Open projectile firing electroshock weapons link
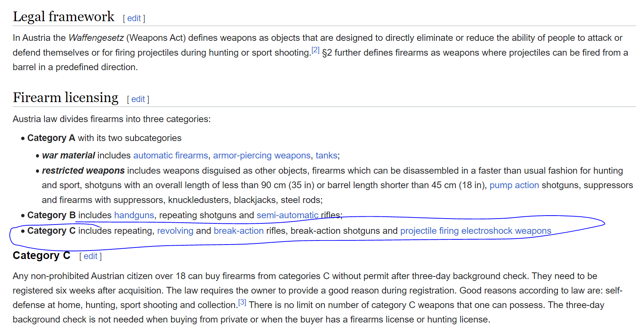Screen dimensions: 644x334 click(476, 231)
